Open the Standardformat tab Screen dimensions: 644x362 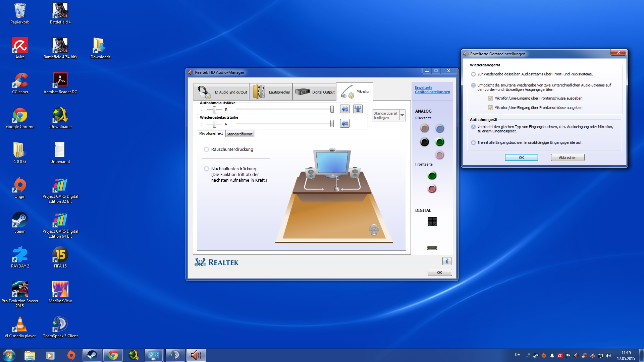(239, 134)
